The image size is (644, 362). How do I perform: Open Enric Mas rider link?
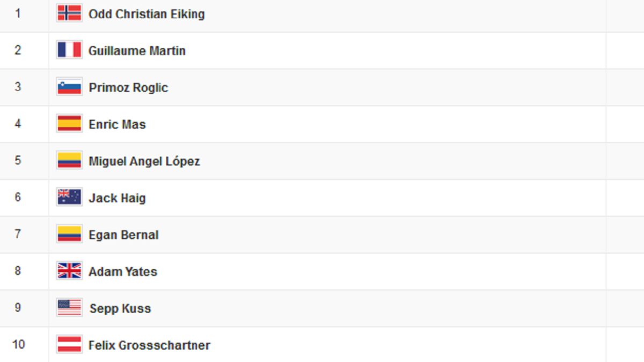[x=117, y=124]
